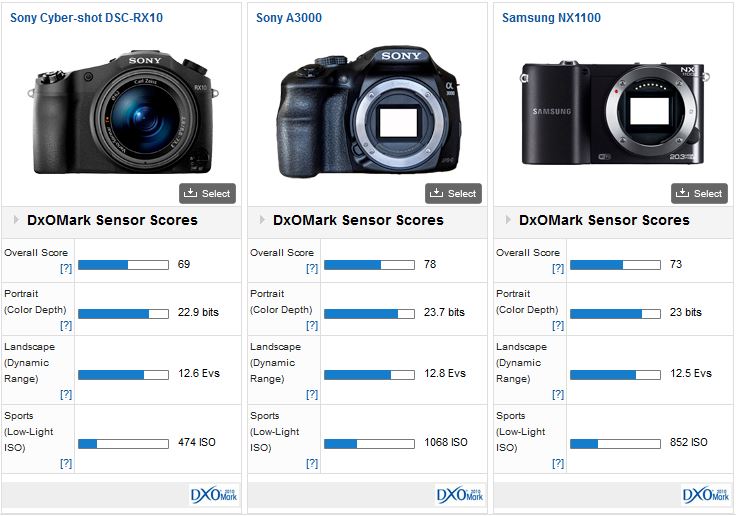Viewport: 736px width, 516px height.
Task: Select the 852 ISO value text
Action: pyautogui.click(x=689, y=442)
